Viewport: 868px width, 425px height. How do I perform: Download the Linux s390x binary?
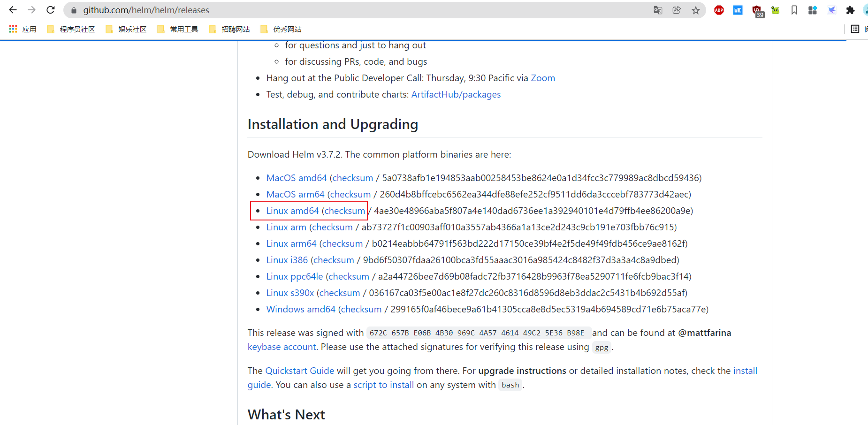pyautogui.click(x=290, y=293)
